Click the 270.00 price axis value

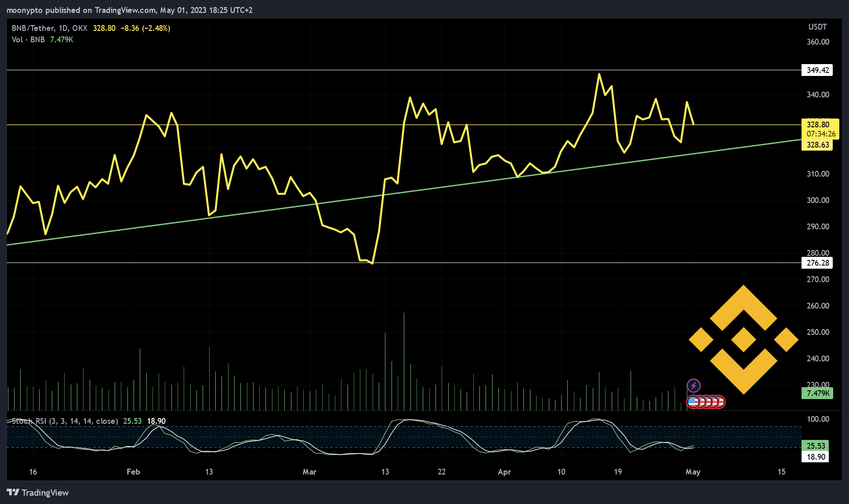818,279
